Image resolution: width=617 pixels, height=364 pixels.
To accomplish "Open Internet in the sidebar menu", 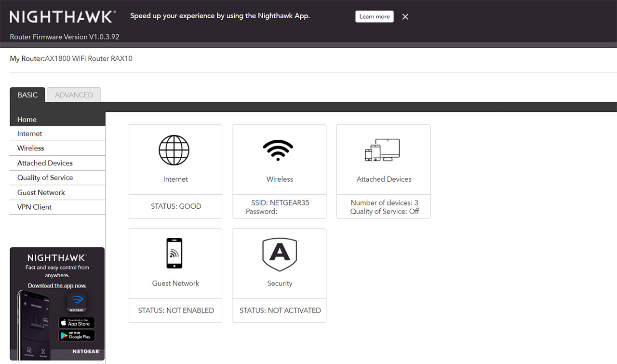I will point(57,134).
